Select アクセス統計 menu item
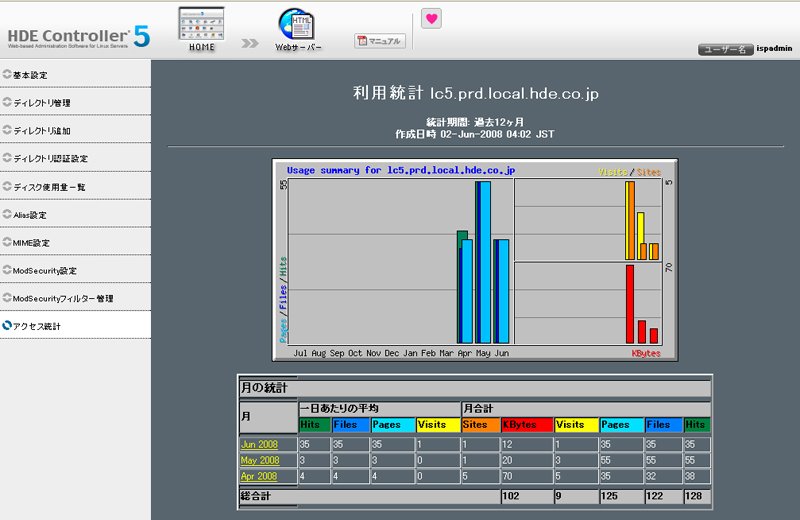This screenshot has width=800, height=520. pyautogui.click(x=76, y=326)
